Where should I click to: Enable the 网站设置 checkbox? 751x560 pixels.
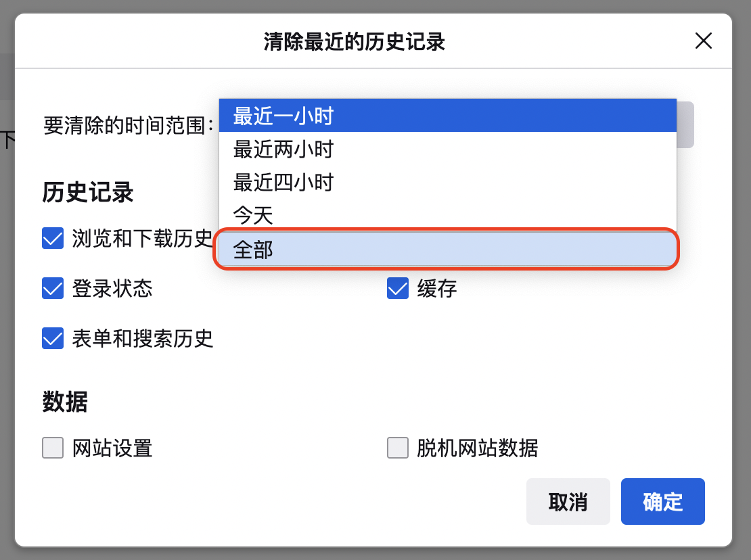click(53, 448)
